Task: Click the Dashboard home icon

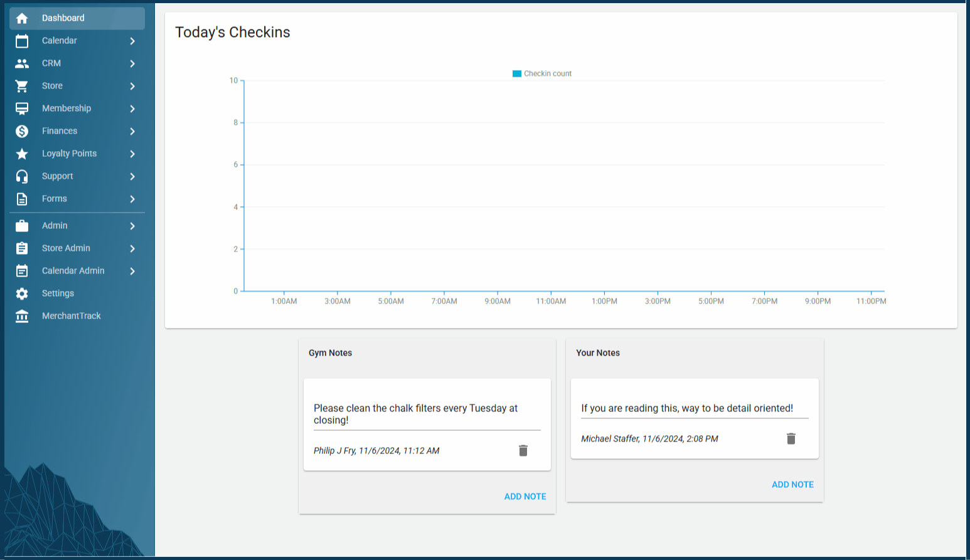Action: (22, 18)
